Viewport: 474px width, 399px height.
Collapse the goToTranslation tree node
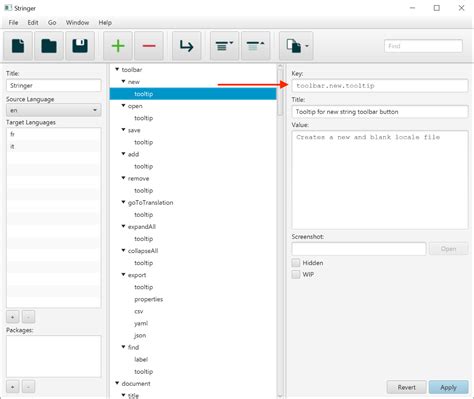(123, 202)
